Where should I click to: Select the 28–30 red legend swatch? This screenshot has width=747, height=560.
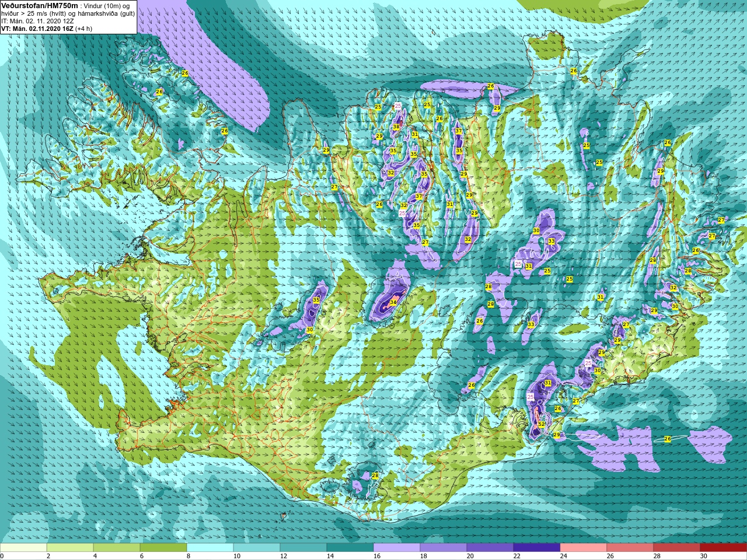[677, 548]
